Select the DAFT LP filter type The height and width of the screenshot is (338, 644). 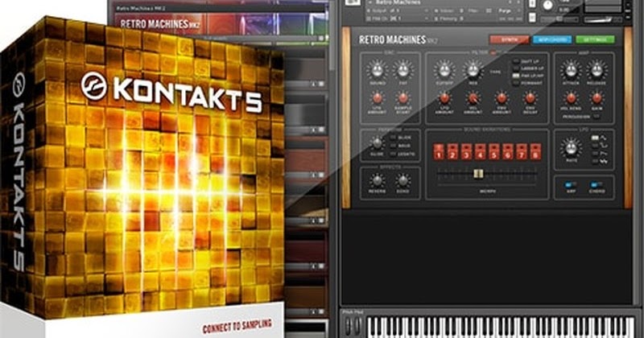[516, 61]
